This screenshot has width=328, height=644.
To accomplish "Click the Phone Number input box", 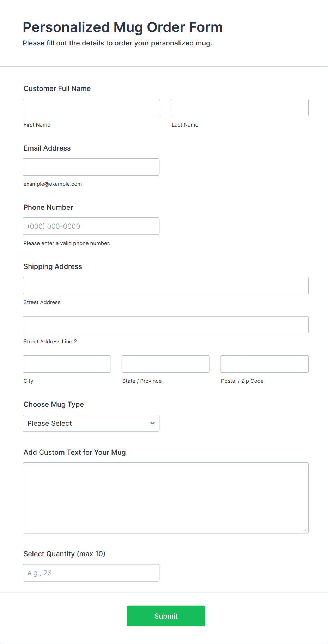I will 91,226.
